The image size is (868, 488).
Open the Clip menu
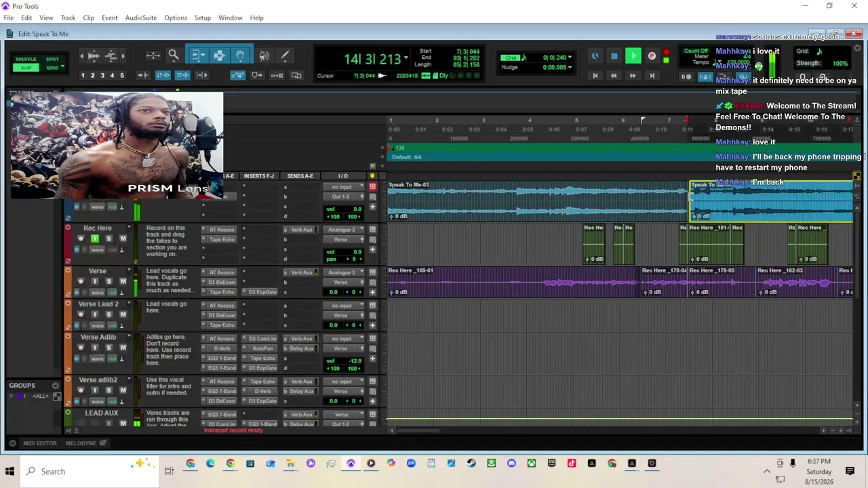(x=89, y=18)
